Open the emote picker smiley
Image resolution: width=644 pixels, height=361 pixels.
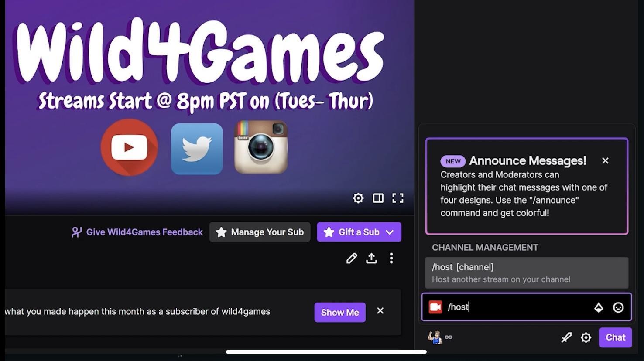(x=618, y=307)
